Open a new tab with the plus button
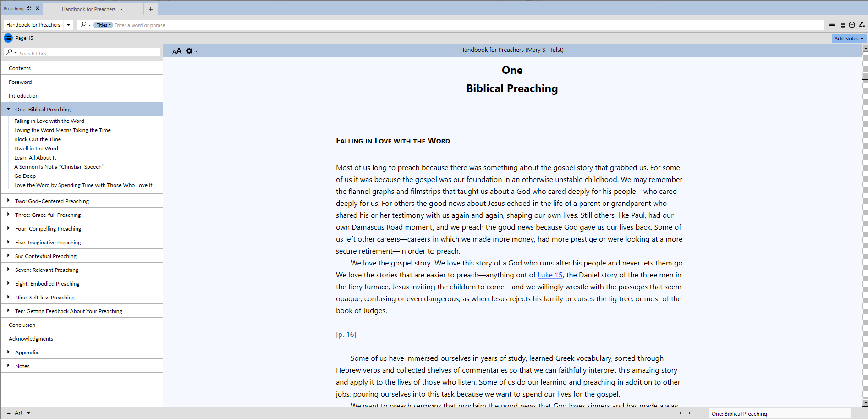Image resolution: width=868 pixels, height=419 pixels. (150, 9)
